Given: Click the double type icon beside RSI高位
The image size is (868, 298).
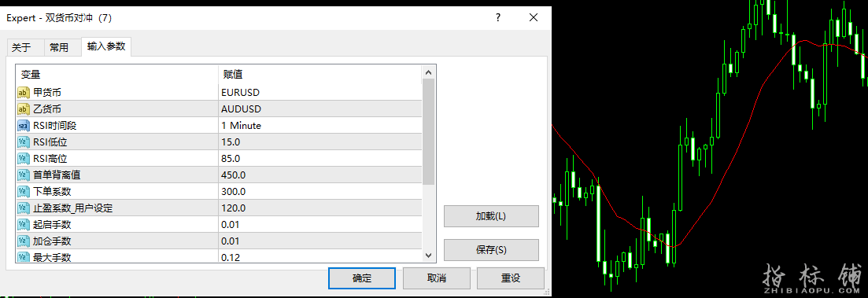Looking at the screenshot, I should coord(24,159).
